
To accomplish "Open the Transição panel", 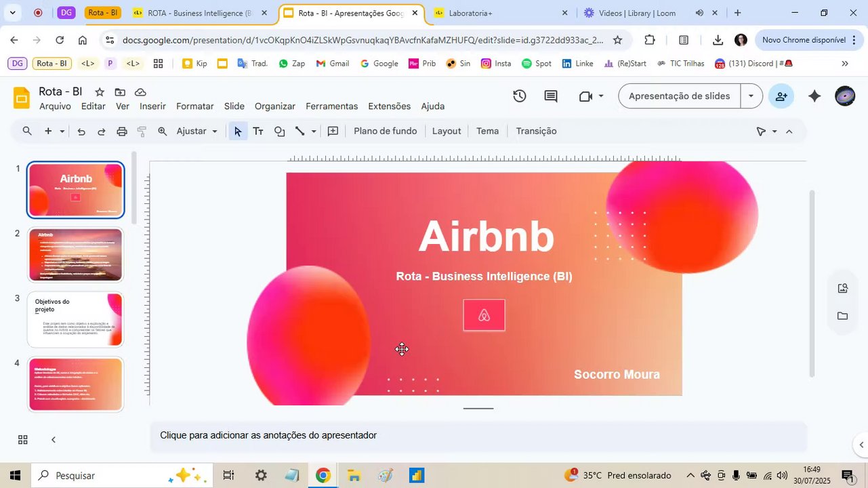I will click(536, 131).
